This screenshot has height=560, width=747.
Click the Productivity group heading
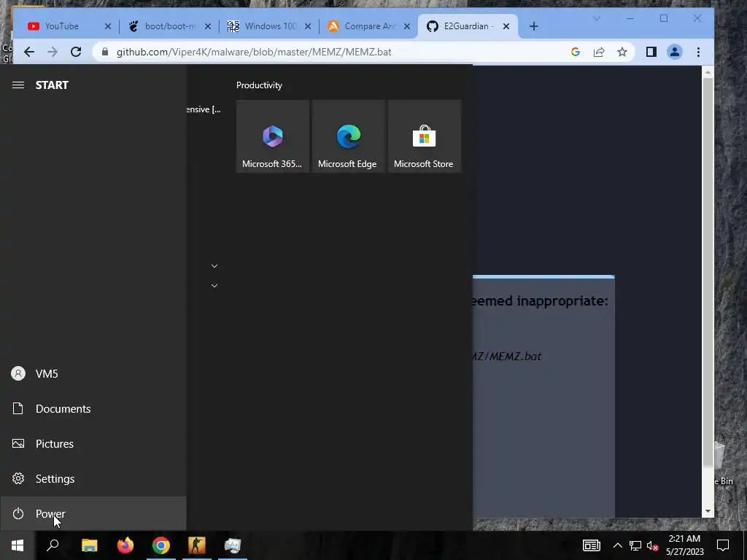pyautogui.click(x=259, y=85)
